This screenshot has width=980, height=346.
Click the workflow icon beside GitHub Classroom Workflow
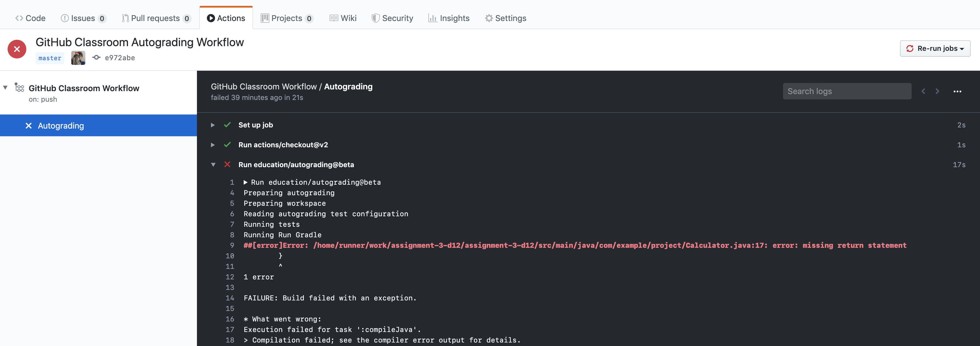19,88
